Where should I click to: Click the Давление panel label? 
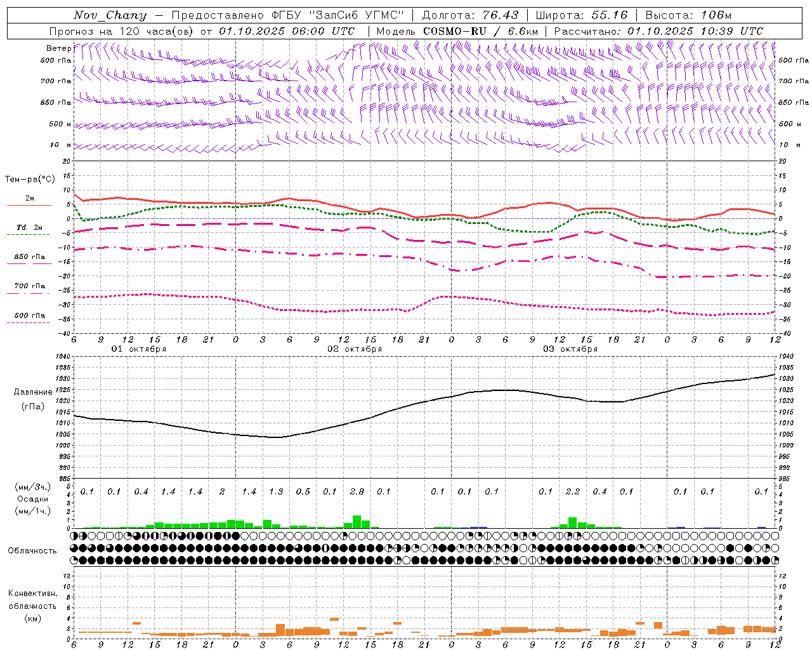point(33,392)
